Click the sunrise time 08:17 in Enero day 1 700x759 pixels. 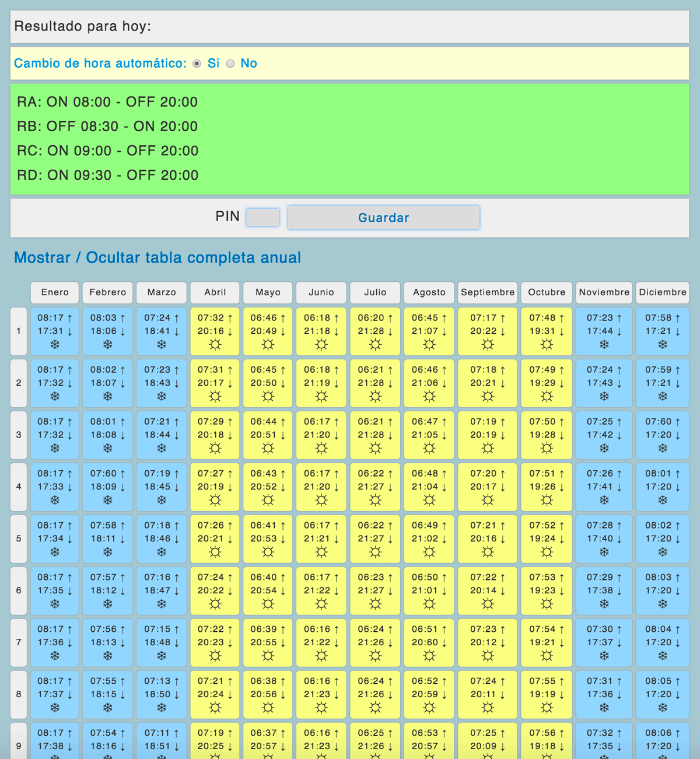[50, 318]
